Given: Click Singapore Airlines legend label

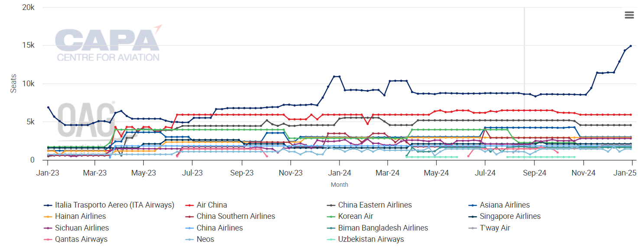Looking at the screenshot, I should 510,216.
